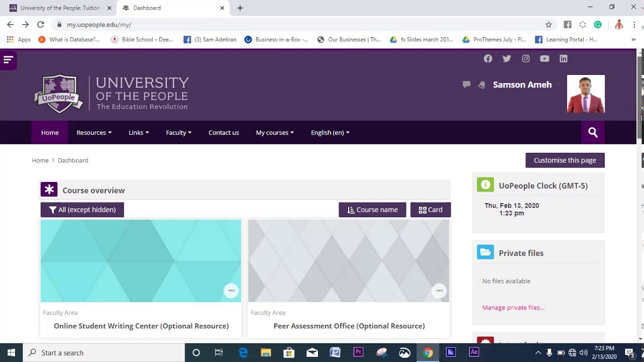This screenshot has height=362, width=644.
Task: Open Adobe After Effects from taskbar
Action: [x=474, y=352]
